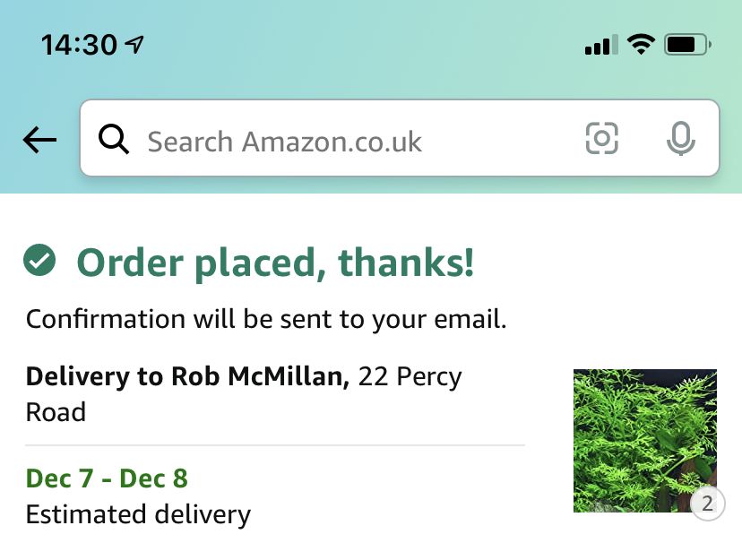
Task: Tap the Order placed, thanks! heading
Action: [x=275, y=263]
